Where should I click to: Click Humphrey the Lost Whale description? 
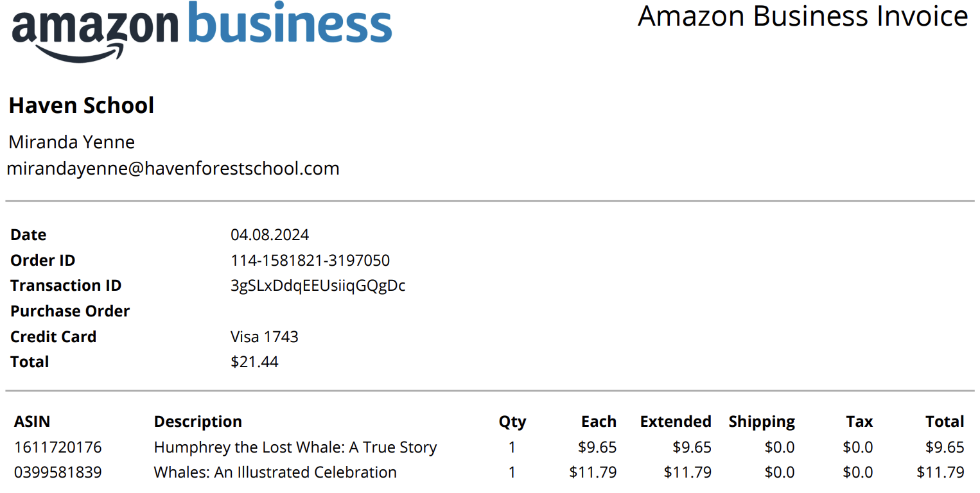[295, 447]
